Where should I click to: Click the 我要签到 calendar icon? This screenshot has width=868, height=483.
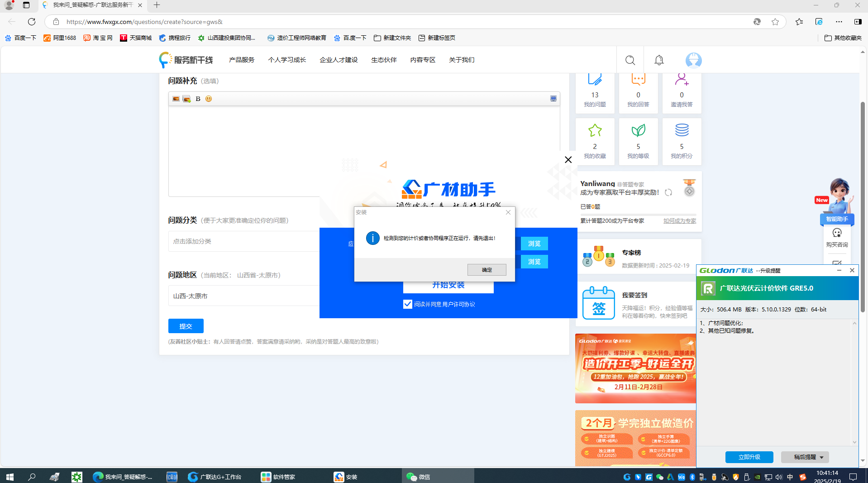click(599, 303)
